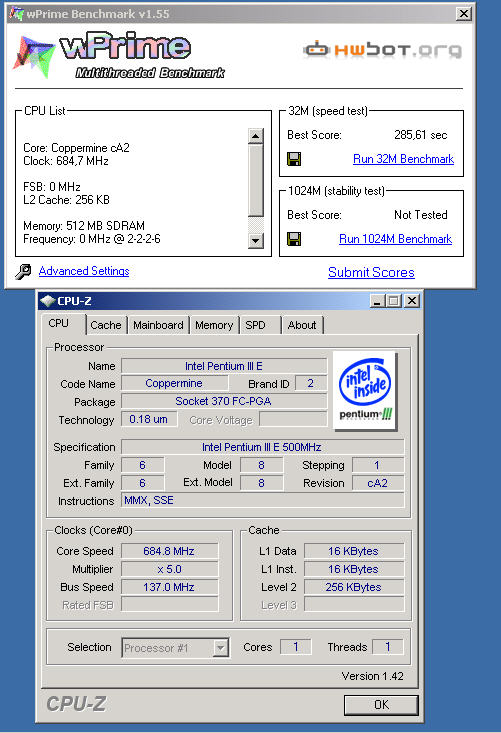Click the empty Core Voltage field
Screen dimensions: 501x733
click(x=293, y=419)
